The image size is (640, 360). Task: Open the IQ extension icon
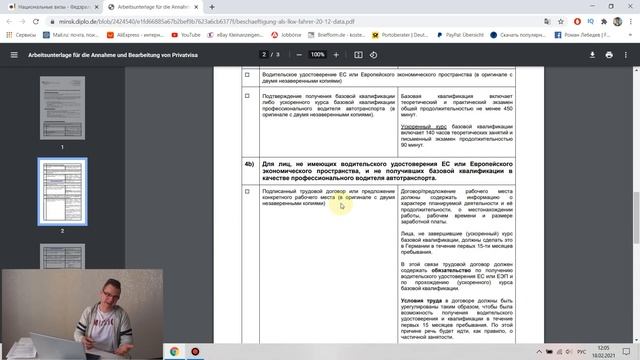click(x=591, y=22)
